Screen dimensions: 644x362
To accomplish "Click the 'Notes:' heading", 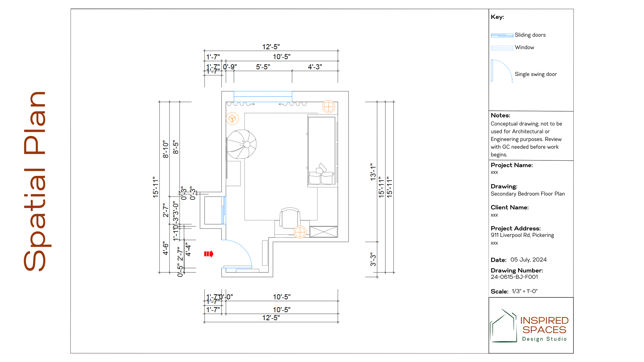I will tap(500, 115).
